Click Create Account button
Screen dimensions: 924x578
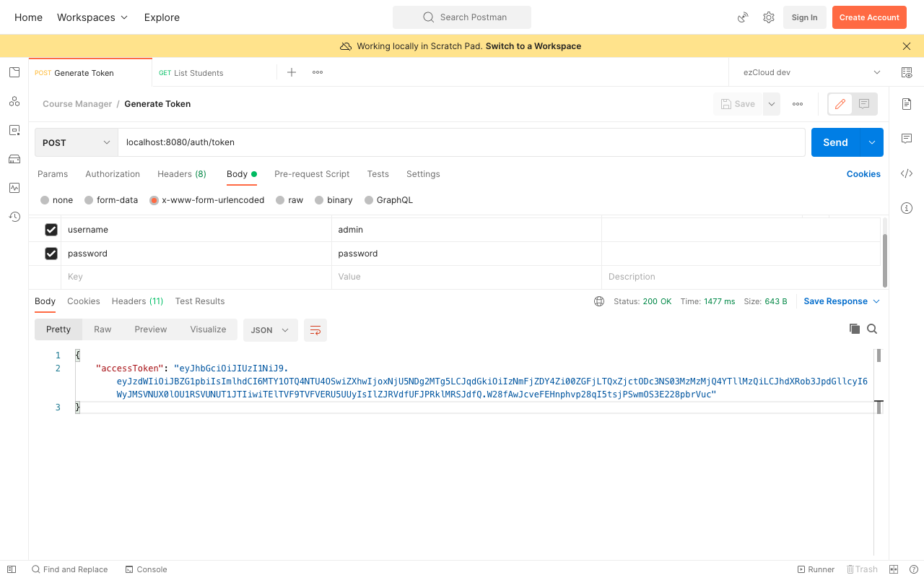[869, 17]
